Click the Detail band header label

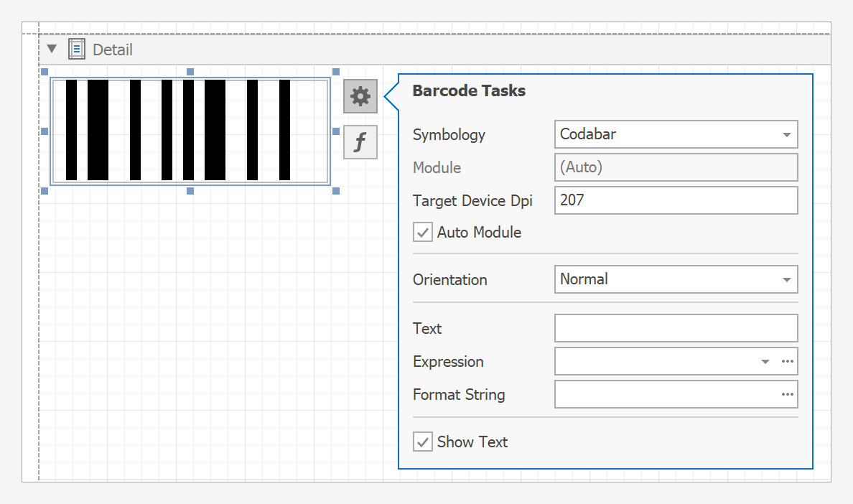[x=113, y=50]
